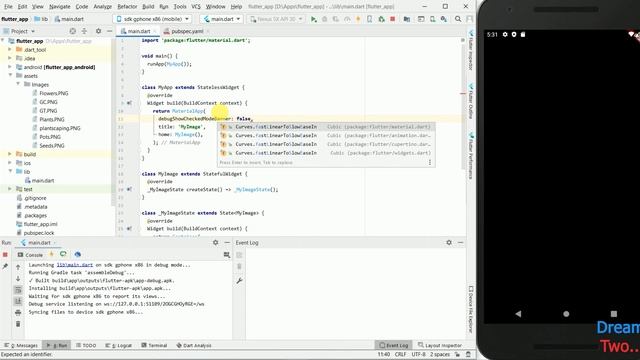Tap the emulator recents square button
Image resolution: width=640 pixels, height=360 pixels.
(613, 314)
